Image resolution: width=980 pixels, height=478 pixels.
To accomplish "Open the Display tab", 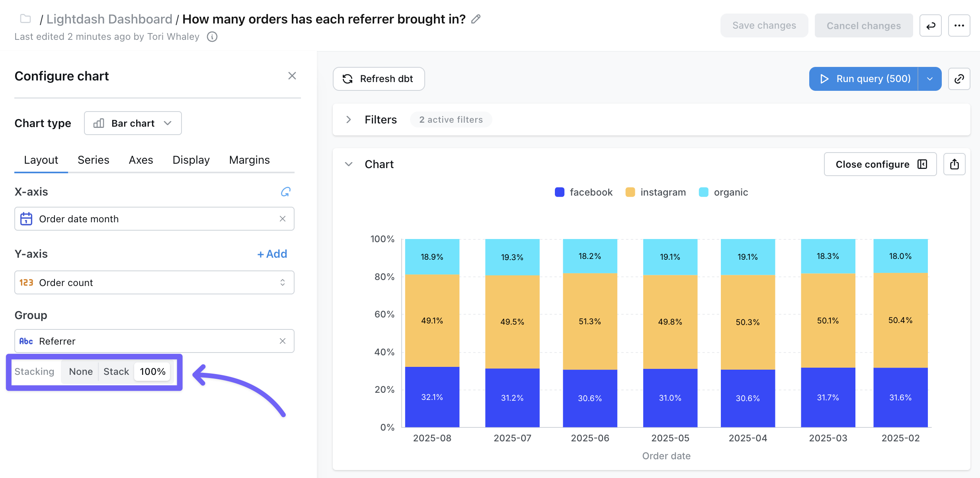I will (191, 160).
